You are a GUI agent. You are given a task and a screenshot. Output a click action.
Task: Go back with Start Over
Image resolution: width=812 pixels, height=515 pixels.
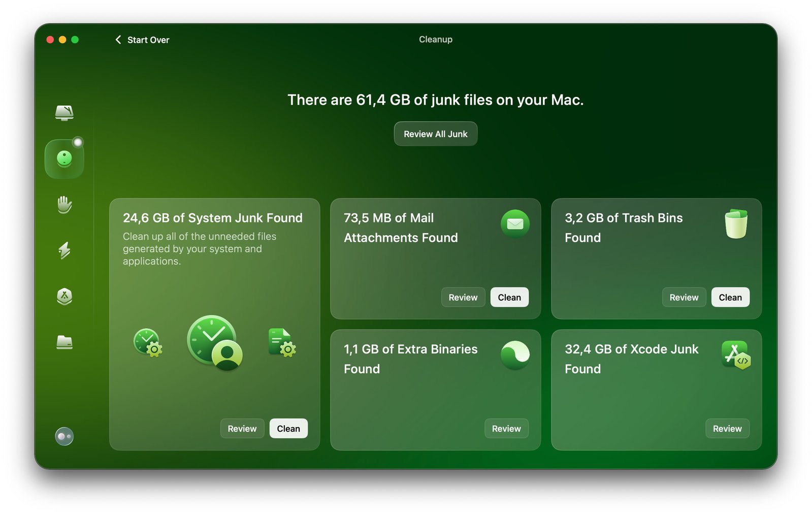point(143,40)
